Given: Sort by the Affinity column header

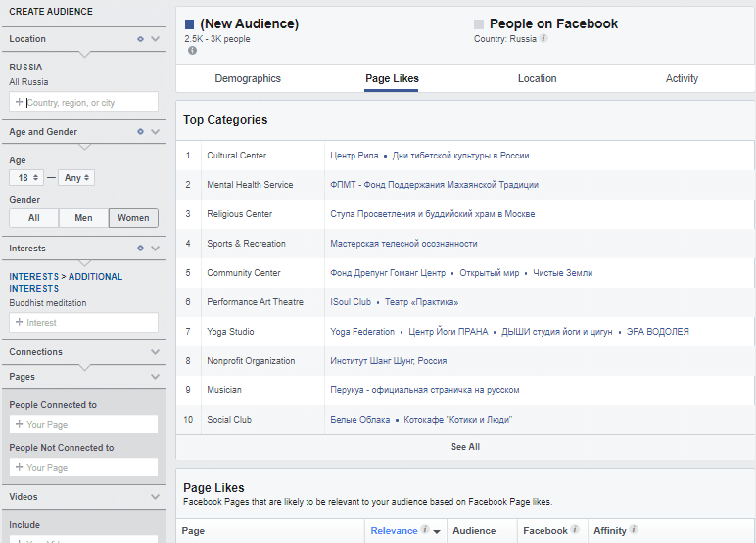Looking at the screenshot, I should 610,530.
